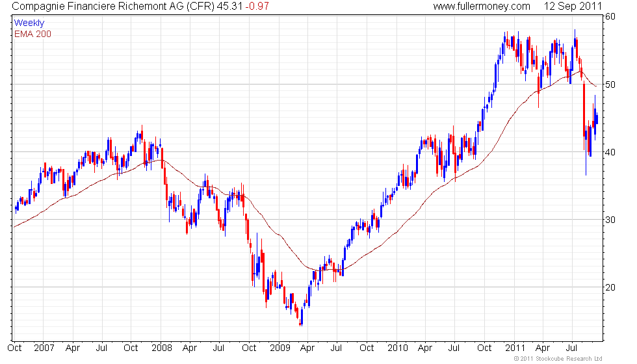Click the 'Weekly' legend label
The height and width of the screenshot is (364, 637).
29,23
